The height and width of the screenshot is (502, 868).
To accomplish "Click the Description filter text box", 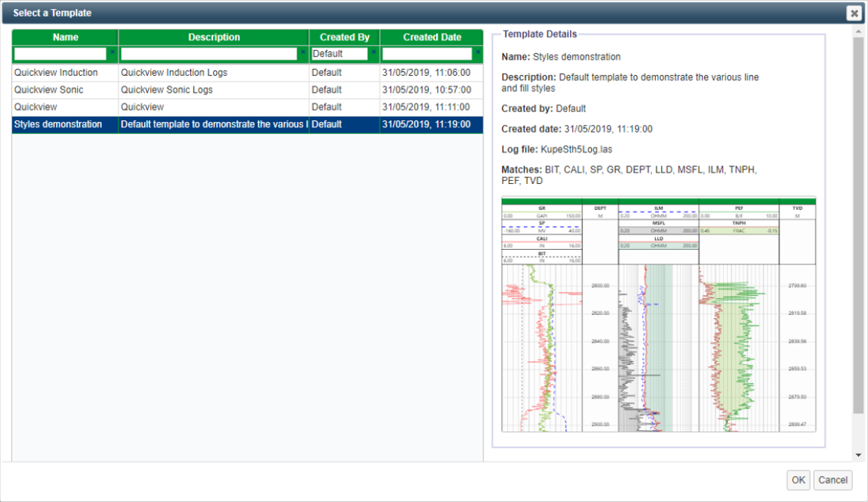I will pos(208,54).
